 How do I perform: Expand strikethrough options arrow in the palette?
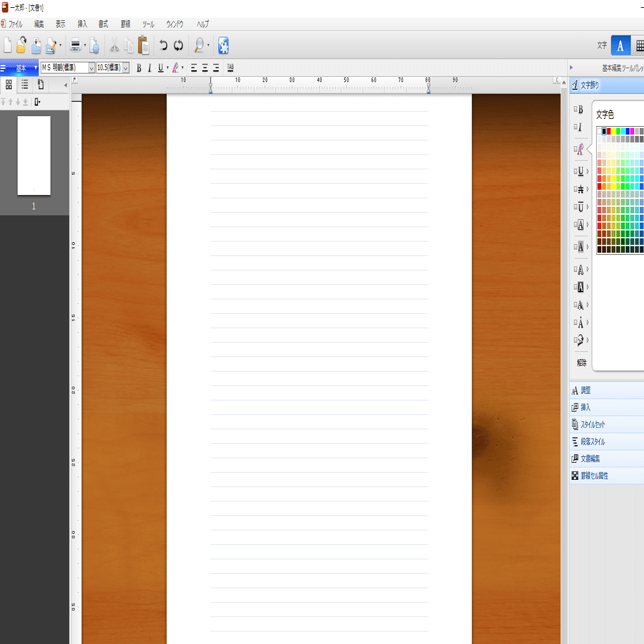[588, 189]
